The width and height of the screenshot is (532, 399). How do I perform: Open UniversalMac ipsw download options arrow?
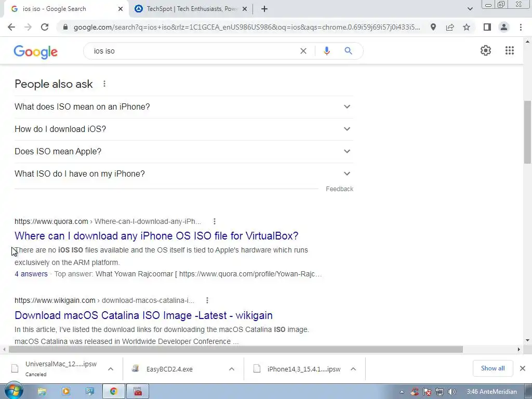tap(111, 369)
